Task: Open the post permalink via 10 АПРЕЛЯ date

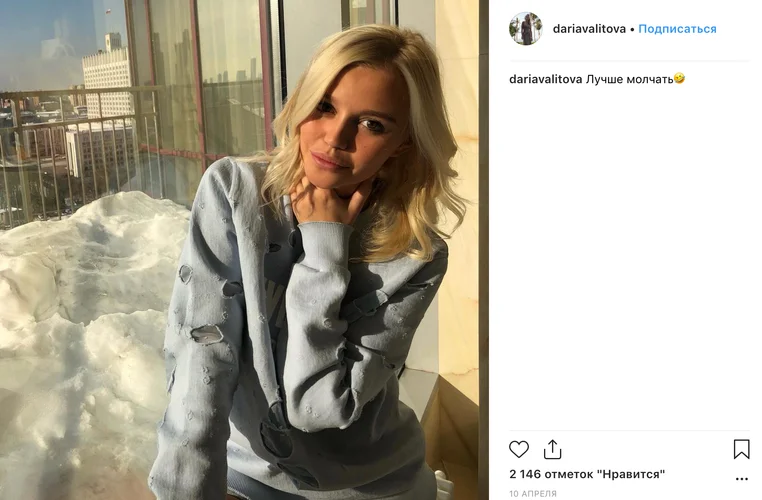Action: [x=533, y=494]
